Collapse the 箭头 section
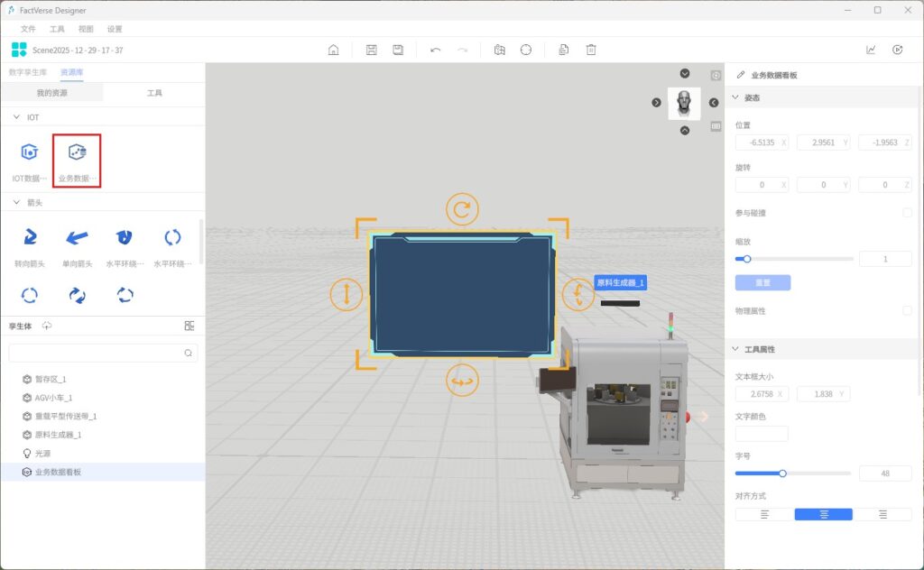 pos(16,203)
